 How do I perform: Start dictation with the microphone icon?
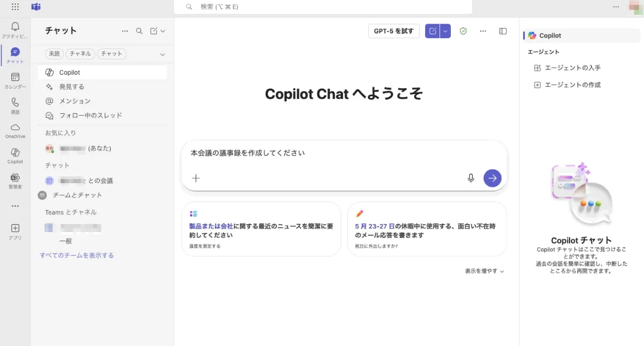point(471,178)
